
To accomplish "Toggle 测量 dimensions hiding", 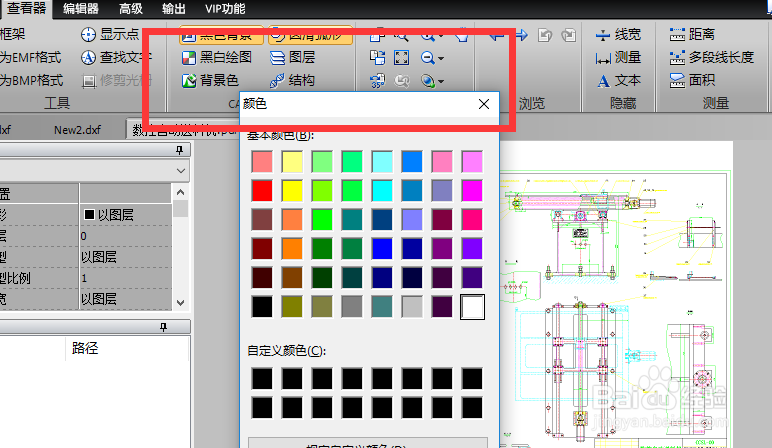I will 618,58.
